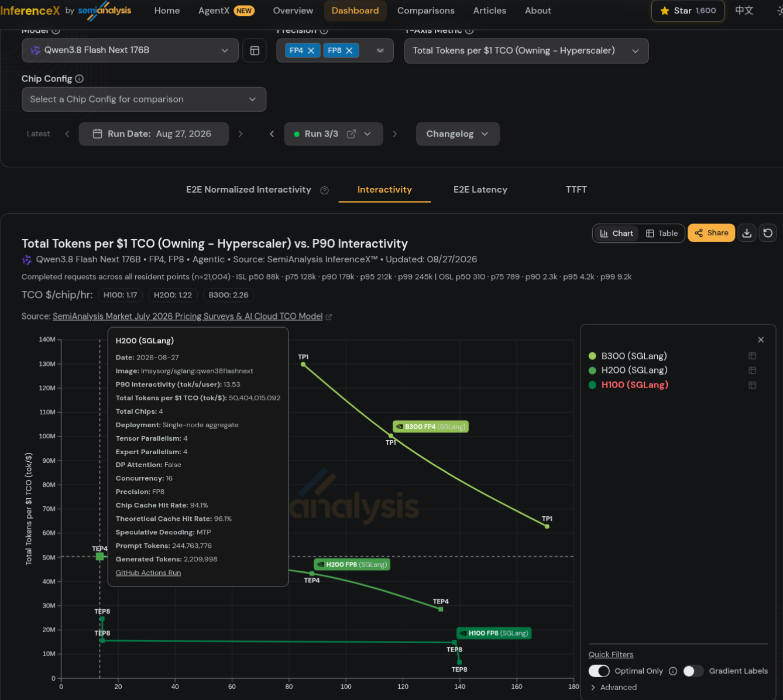
Task: Remove the FP8 precision chip
Action: point(349,51)
